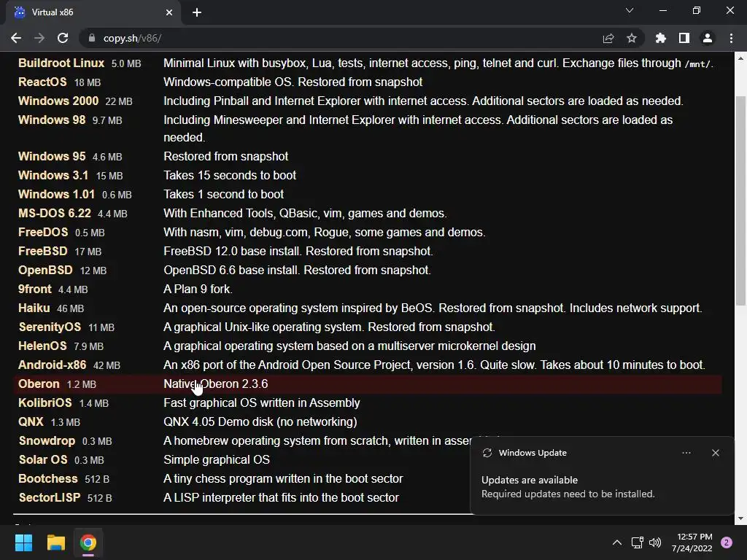This screenshot has width=747, height=560.
Task: Close the Virtual x86 tab
Action: (169, 12)
